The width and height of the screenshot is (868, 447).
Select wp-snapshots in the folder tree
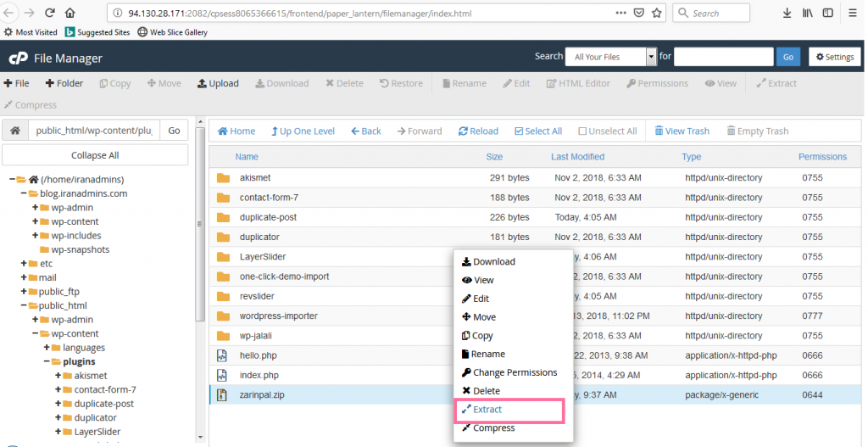(x=81, y=249)
